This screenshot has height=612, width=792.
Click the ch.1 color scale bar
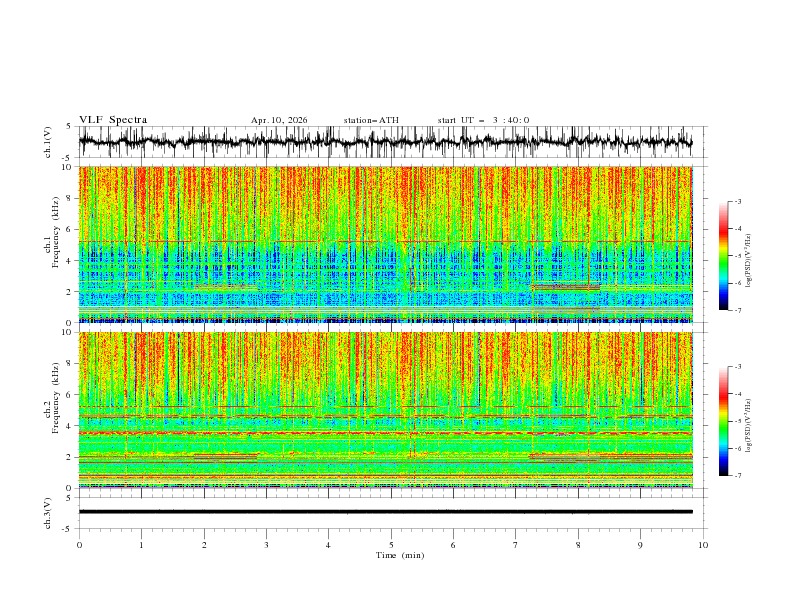click(723, 255)
